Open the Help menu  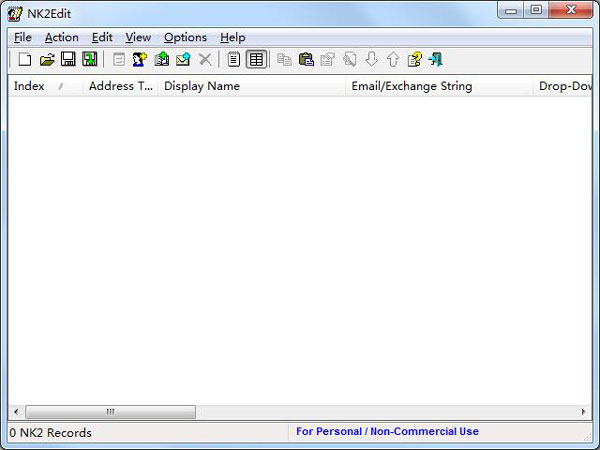[x=233, y=38]
